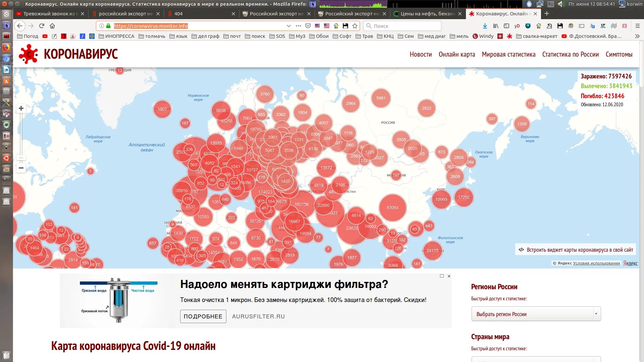This screenshot has width=644, height=362.
Task: Click the map zoom in plus button
Action: (21, 108)
